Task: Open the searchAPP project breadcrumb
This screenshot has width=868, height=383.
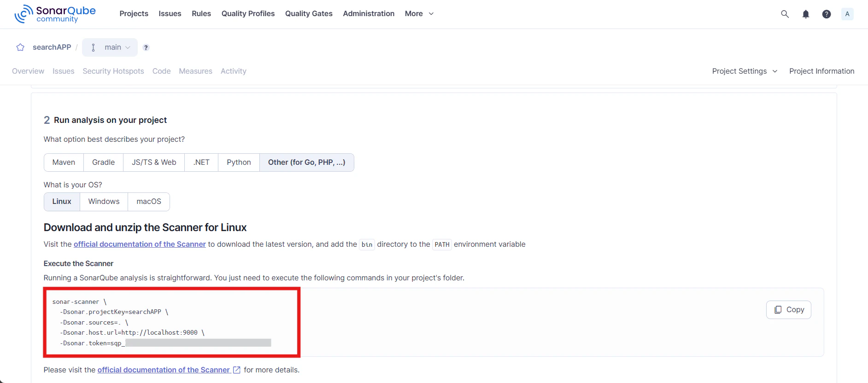Action: coord(52,47)
